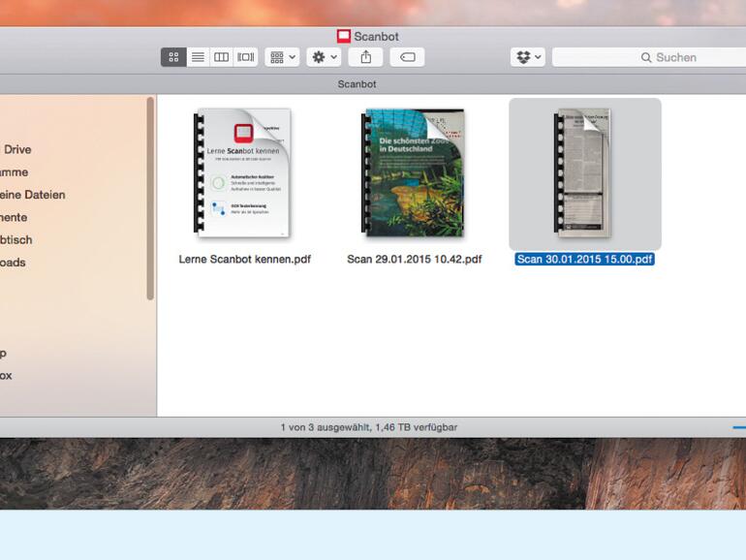Open the sidebar item ending in 'oads'
This screenshot has height=560, width=746.
13,263
